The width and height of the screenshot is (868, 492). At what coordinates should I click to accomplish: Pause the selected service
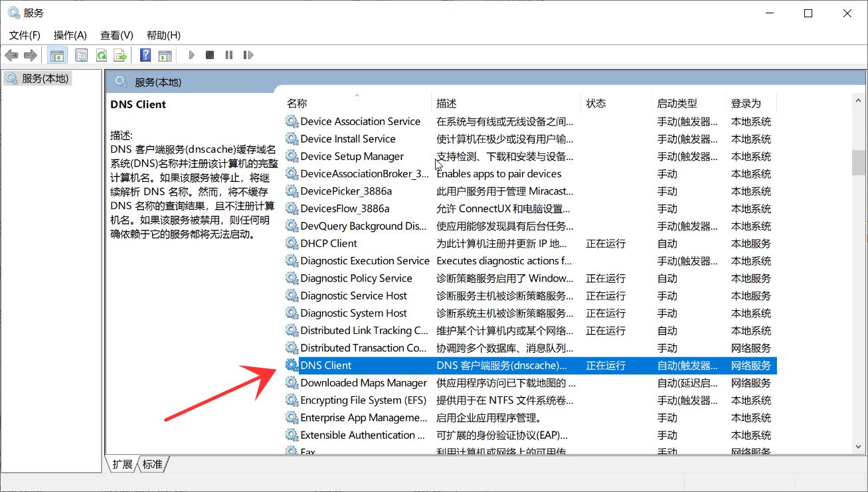pos(228,55)
